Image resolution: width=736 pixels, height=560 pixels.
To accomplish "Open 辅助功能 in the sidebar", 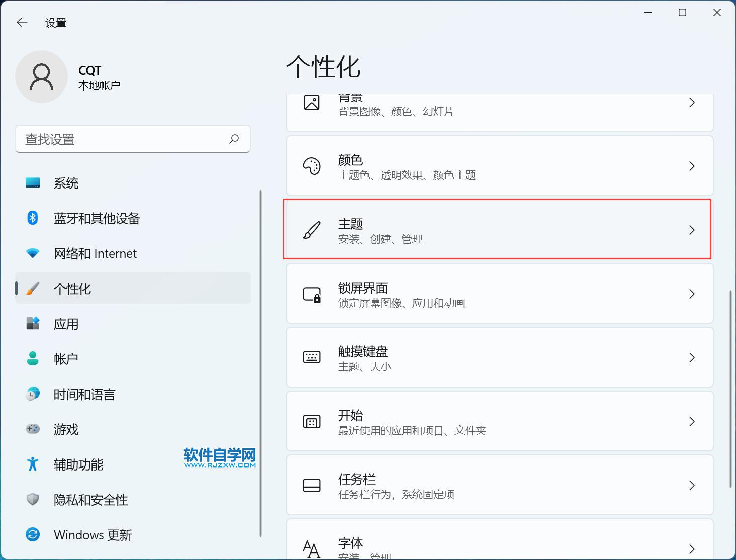I will pyautogui.click(x=78, y=464).
